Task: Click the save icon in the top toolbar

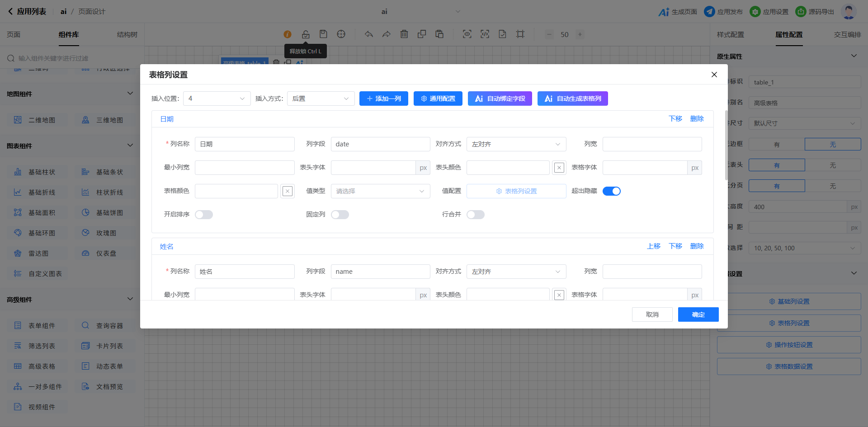Action: tap(323, 34)
